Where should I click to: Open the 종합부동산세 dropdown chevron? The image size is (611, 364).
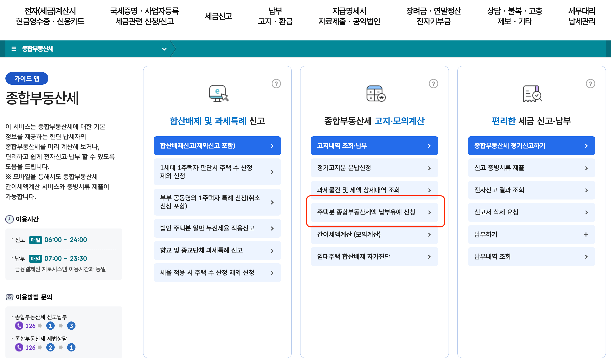(x=164, y=49)
